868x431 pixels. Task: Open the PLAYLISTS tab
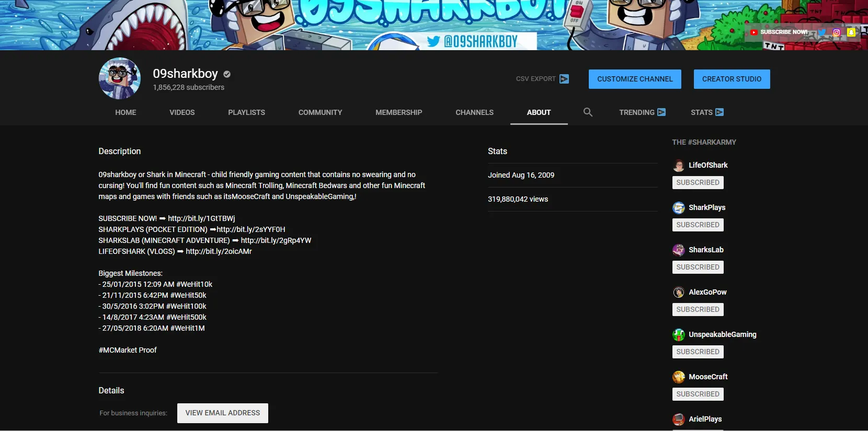(x=247, y=112)
